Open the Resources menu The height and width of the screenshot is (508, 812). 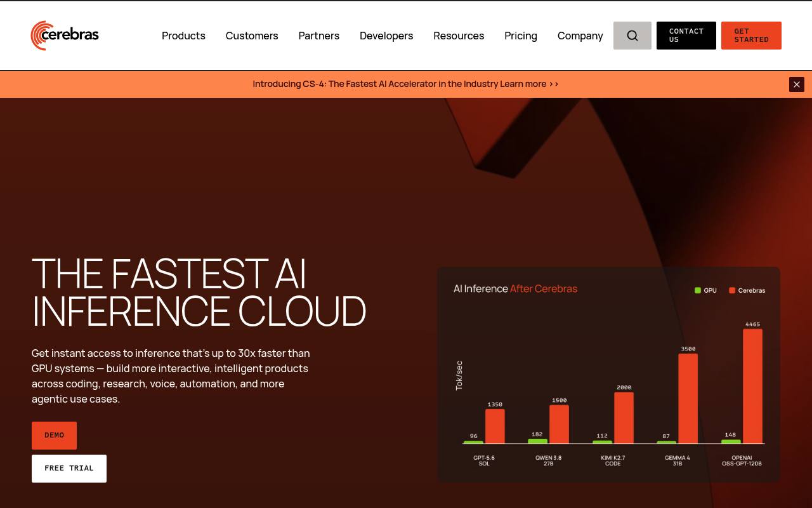(459, 36)
